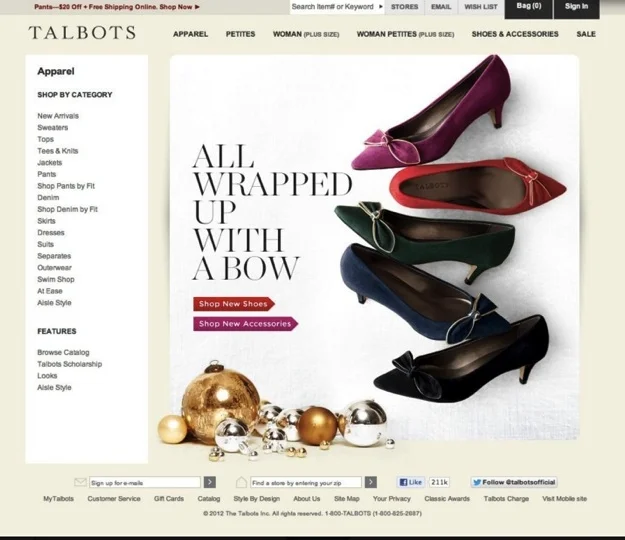625x540 pixels.
Task: Click the Sign In button
Action: [576, 8]
